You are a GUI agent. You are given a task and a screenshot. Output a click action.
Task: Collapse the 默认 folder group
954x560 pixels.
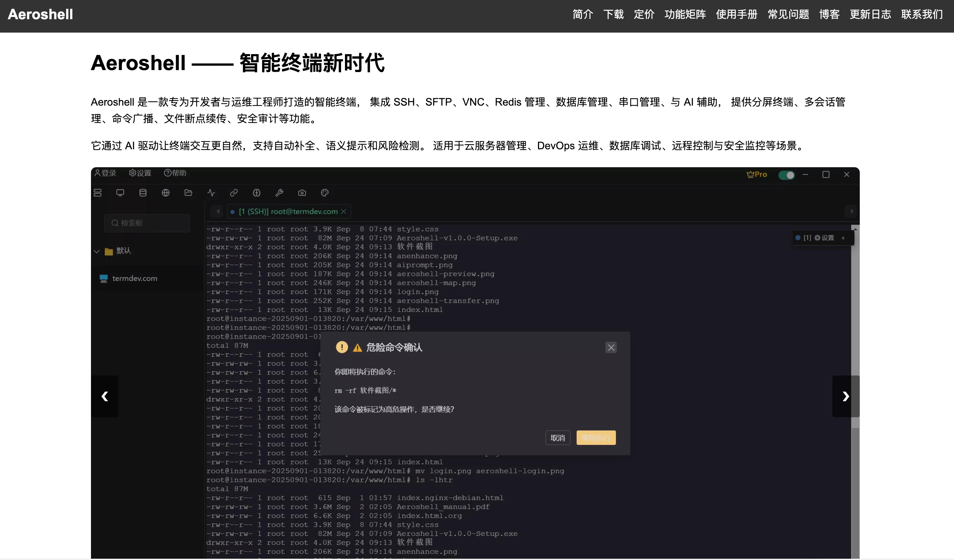point(97,251)
